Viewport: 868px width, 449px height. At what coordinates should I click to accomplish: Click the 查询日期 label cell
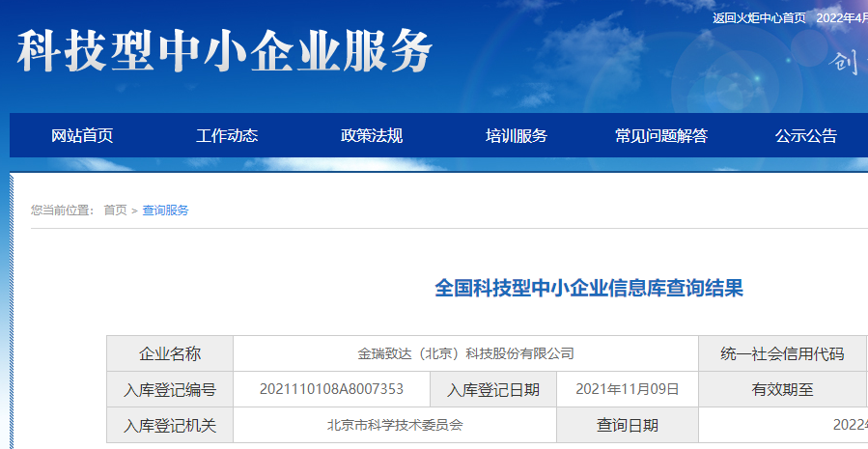pos(628,425)
